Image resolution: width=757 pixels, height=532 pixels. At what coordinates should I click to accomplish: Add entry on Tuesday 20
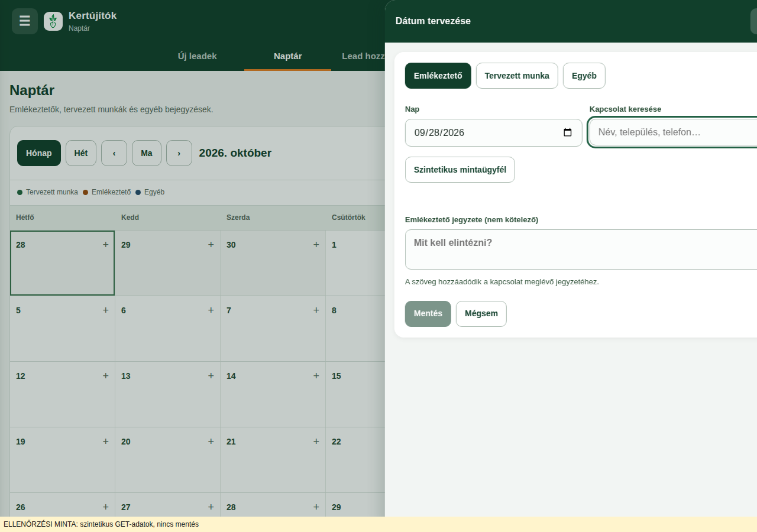point(211,441)
